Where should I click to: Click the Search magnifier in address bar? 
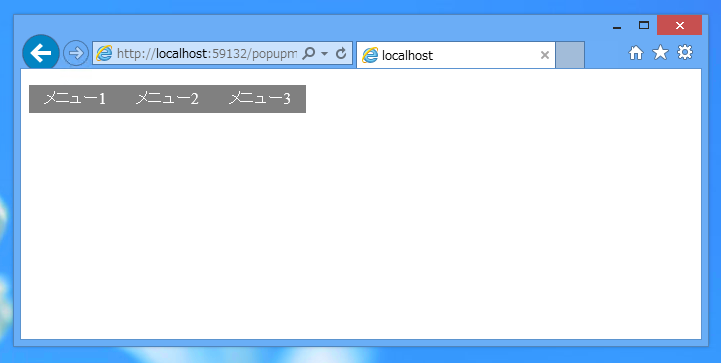click(x=309, y=54)
